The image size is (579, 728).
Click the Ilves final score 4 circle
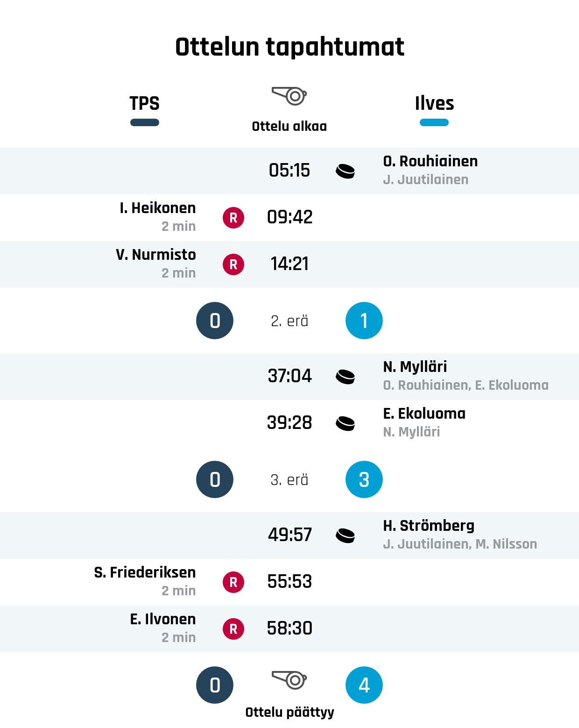pyautogui.click(x=364, y=685)
